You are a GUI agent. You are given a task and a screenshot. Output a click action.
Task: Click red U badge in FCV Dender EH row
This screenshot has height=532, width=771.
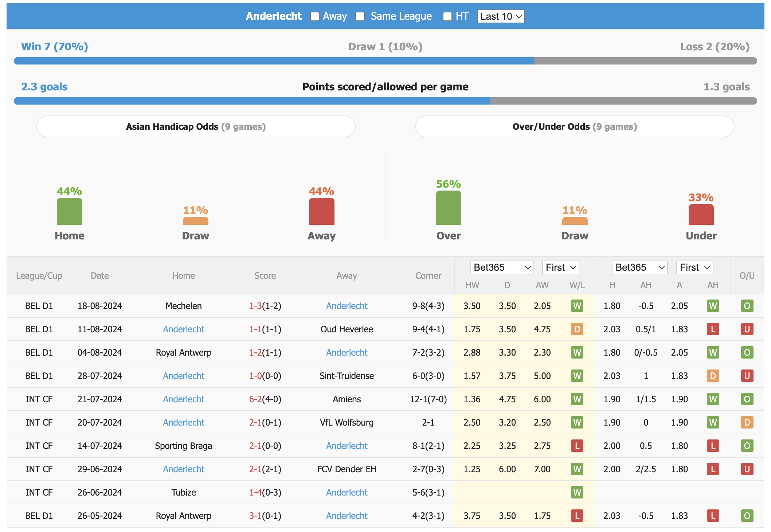pos(747,469)
